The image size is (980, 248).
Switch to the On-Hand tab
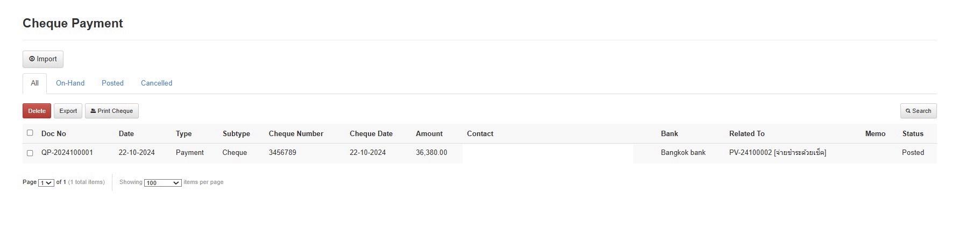pyautogui.click(x=70, y=83)
